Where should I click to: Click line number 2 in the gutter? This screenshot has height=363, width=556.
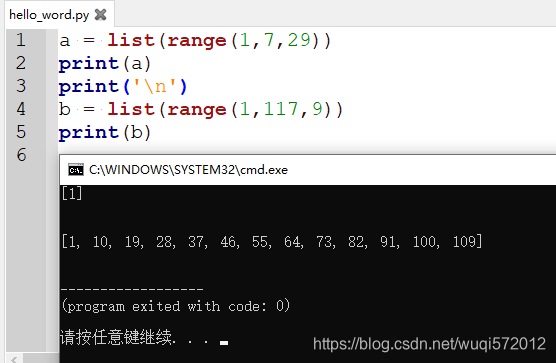pos(21,63)
